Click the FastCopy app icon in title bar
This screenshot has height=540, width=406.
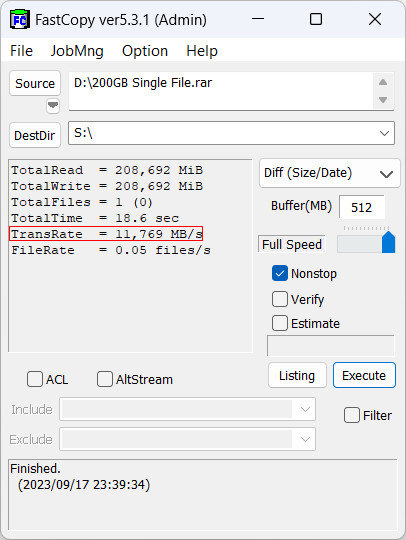click(x=19, y=20)
